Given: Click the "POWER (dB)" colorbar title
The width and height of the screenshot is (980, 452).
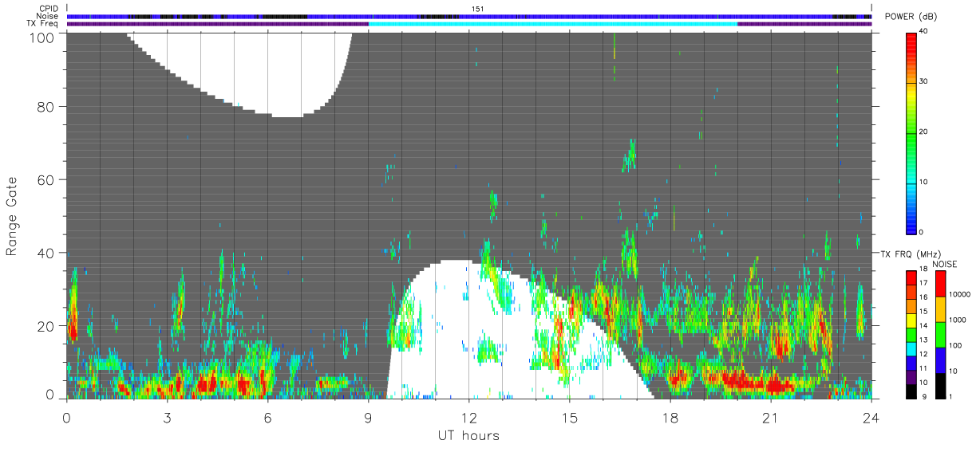Looking at the screenshot, I should (x=910, y=18).
